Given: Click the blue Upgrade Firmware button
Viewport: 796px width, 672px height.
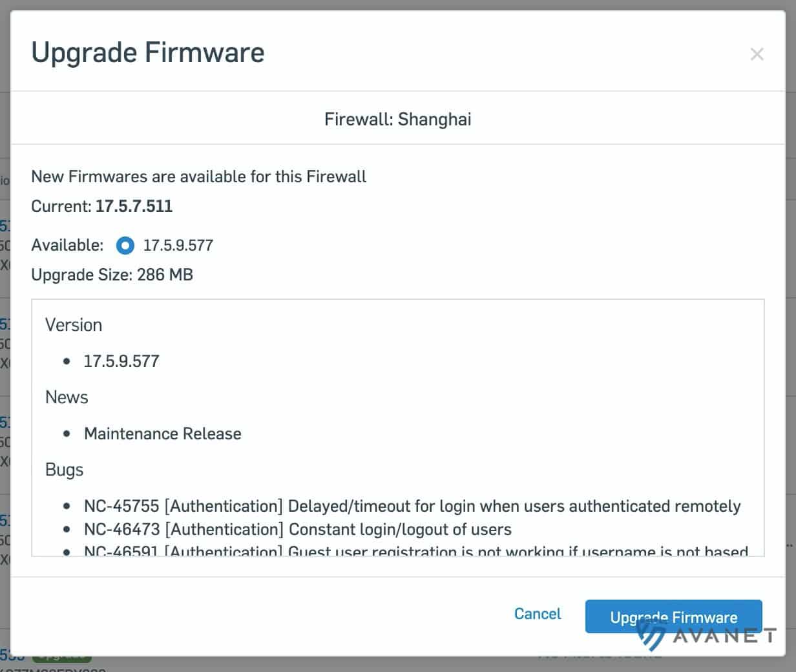Looking at the screenshot, I should 673,617.
